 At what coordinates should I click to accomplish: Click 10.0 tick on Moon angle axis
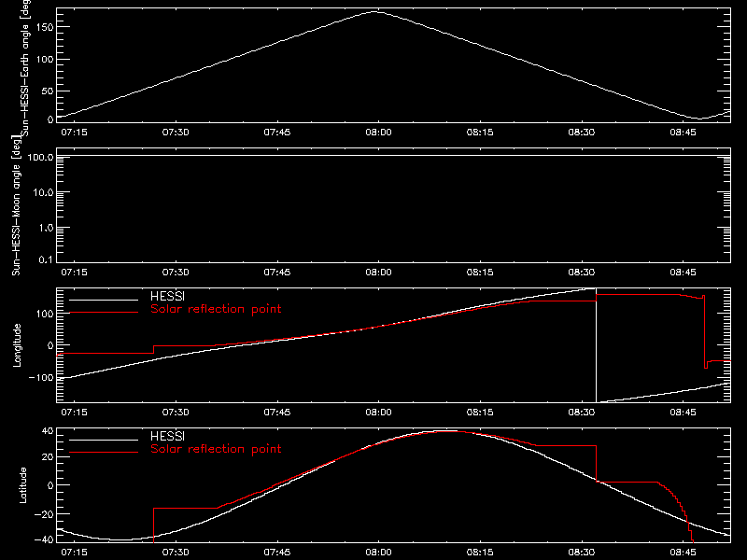click(x=43, y=192)
